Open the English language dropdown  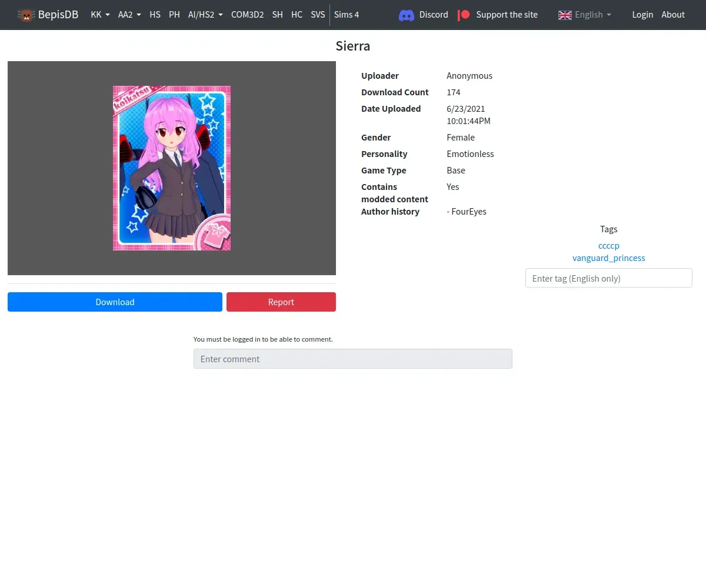584,15
